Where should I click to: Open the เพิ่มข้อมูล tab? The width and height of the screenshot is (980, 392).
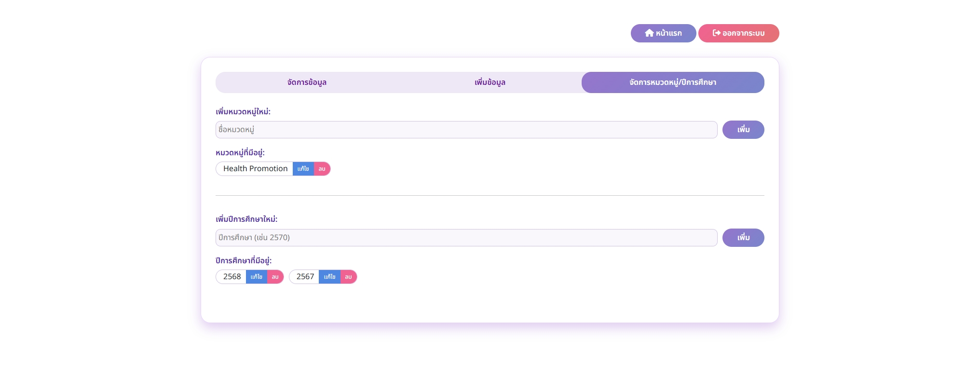(490, 82)
